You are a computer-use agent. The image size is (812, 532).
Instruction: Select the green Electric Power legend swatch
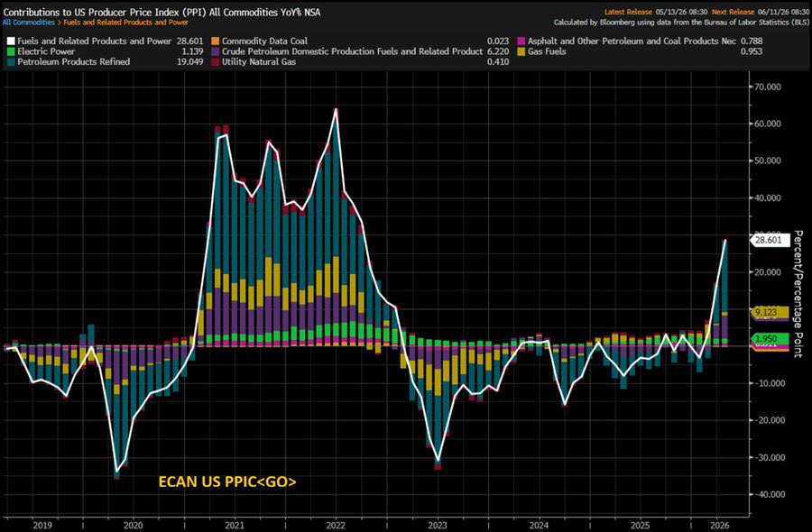point(11,51)
